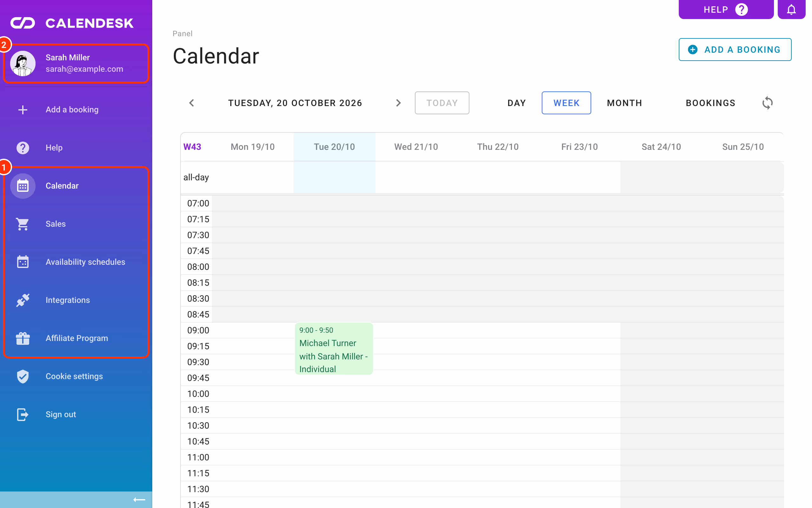Open the Sales menu label
This screenshot has height=508, width=812.
point(56,224)
